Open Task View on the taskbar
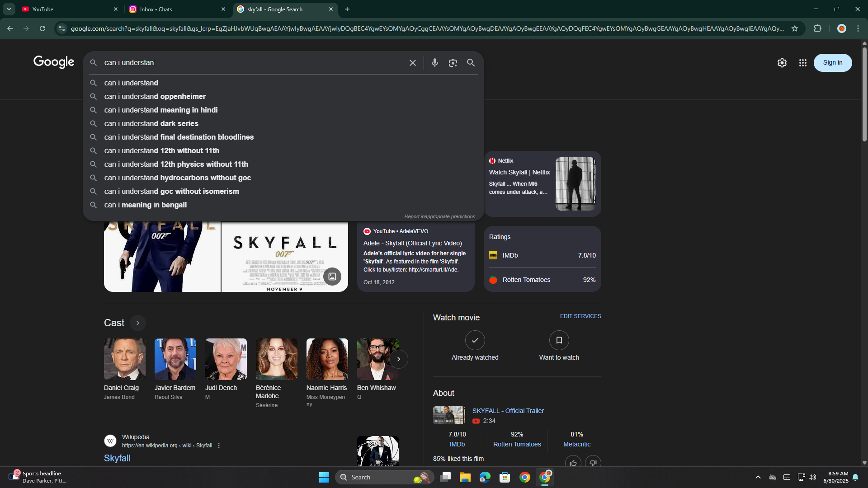Viewport: 868px width, 488px height. (445, 477)
